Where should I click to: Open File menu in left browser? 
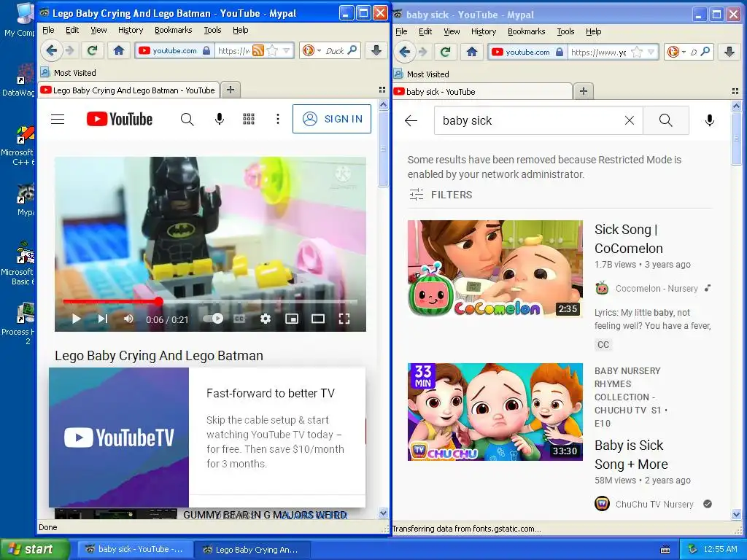click(48, 30)
